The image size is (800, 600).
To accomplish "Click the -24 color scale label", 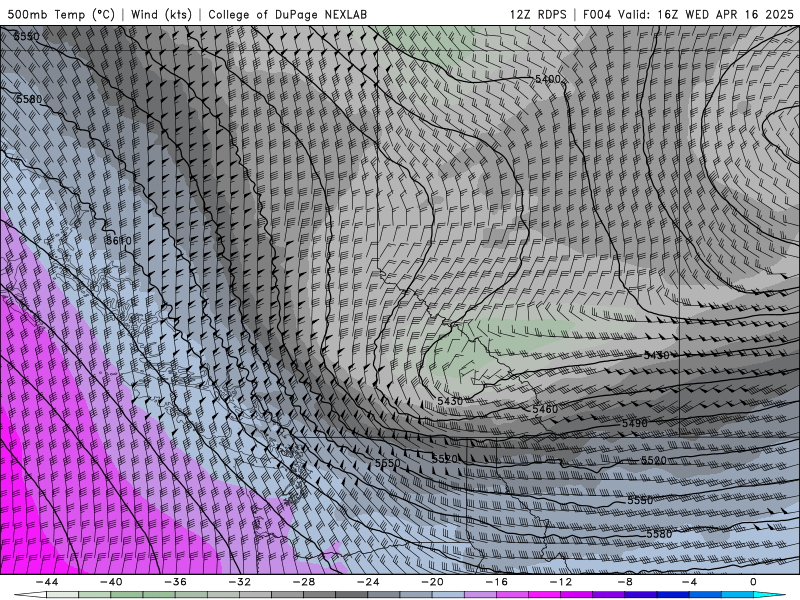I will tap(368, 582).
